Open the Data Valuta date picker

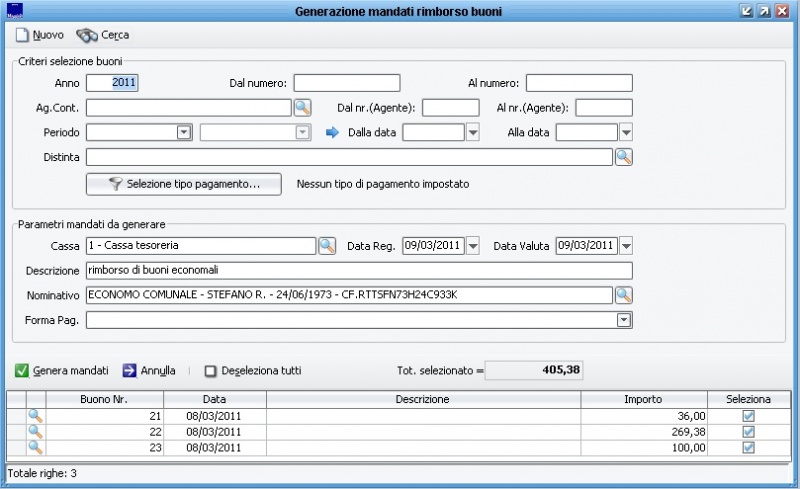coord(626,246)
